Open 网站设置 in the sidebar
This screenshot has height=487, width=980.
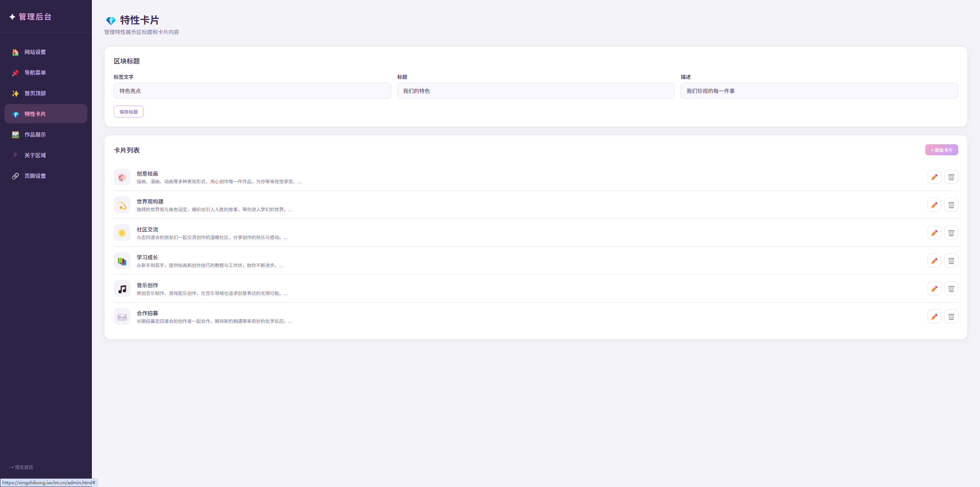click(x=46, y=52)
